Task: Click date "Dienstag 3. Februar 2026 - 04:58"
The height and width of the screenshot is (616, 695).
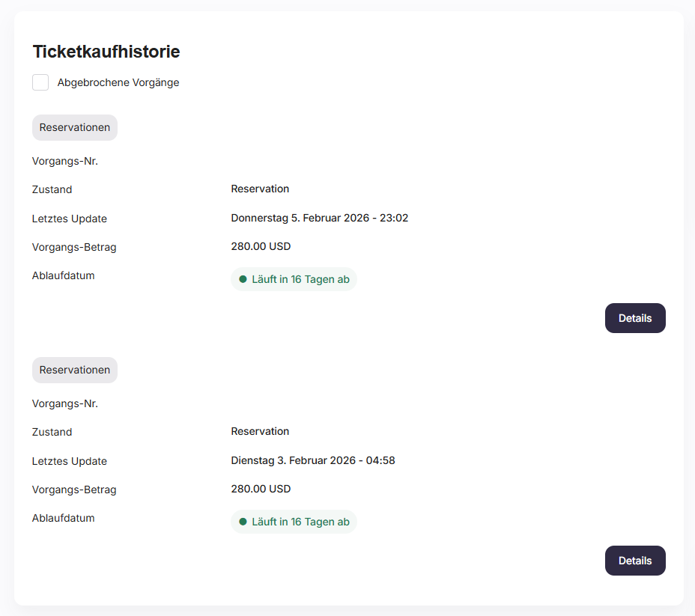Action: click(312, 460)
